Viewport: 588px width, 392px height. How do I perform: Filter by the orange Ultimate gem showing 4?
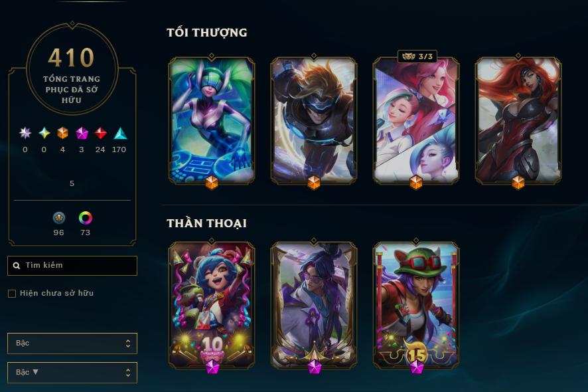click(x=62, y=133)
